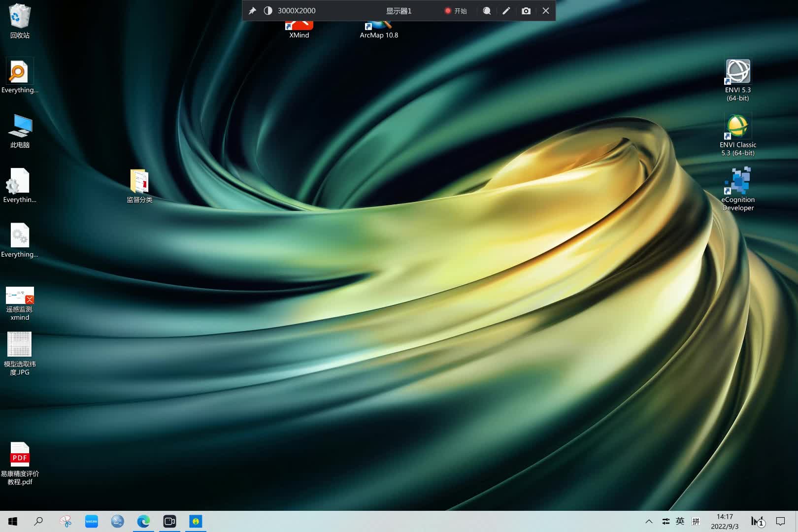Pin the screen recorder toolbar
The width and height of the screenshot is (798, 532).
[x=252, y=11]
